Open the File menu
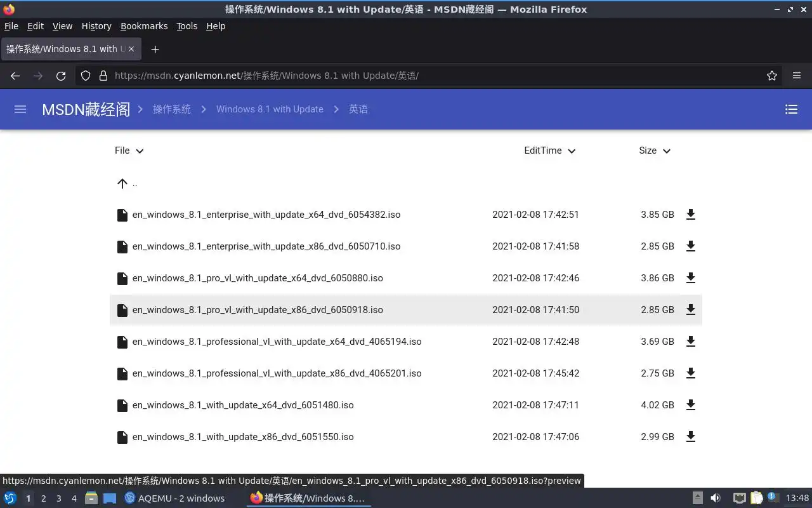812x508 pixels. (x=11, y=26)
